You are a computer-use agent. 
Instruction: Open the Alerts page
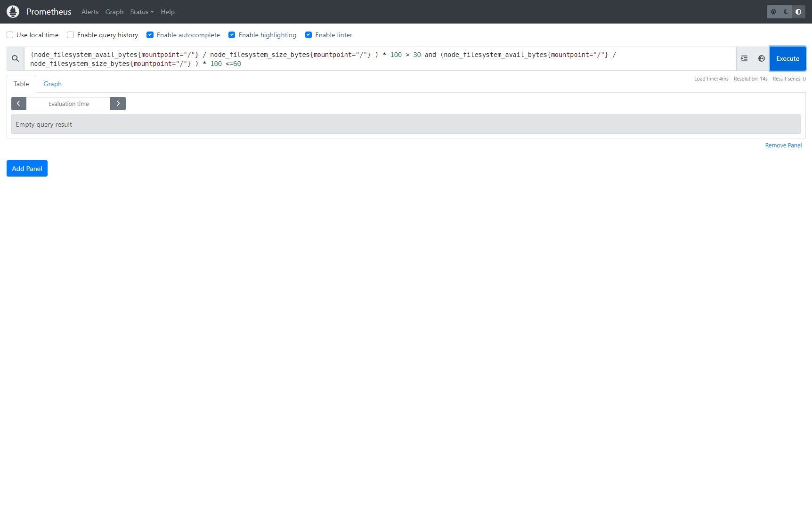(90, 12)
